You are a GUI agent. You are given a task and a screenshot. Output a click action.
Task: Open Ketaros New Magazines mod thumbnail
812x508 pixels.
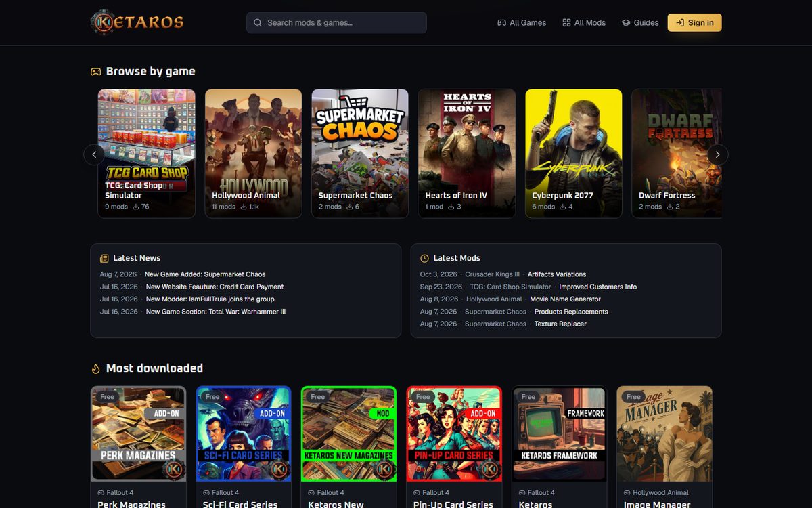[x=348, y=433]
